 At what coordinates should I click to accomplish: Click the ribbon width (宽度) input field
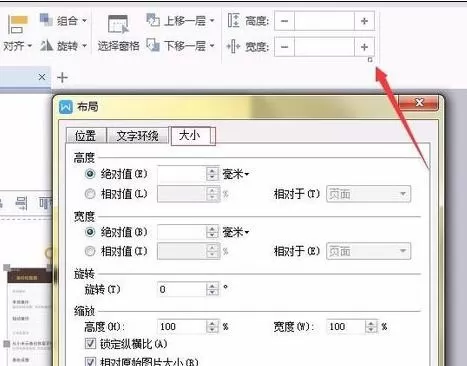tap(324, 47)
